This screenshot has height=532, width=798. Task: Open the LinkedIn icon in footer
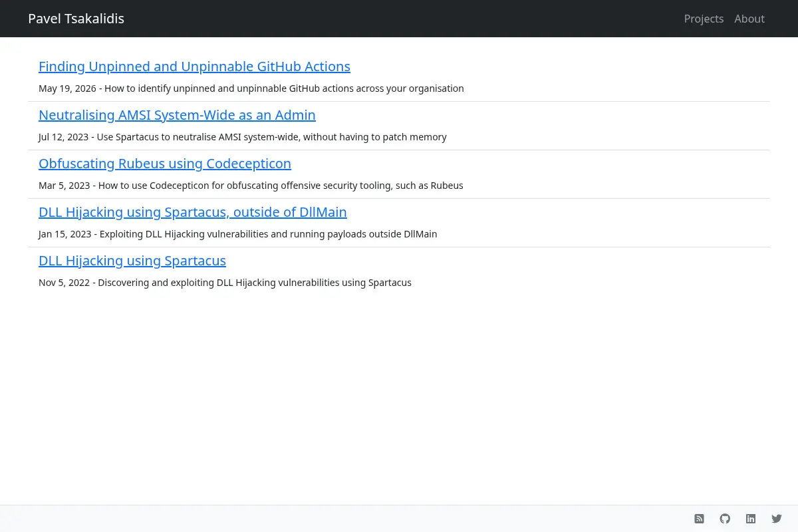pos(751,519)
